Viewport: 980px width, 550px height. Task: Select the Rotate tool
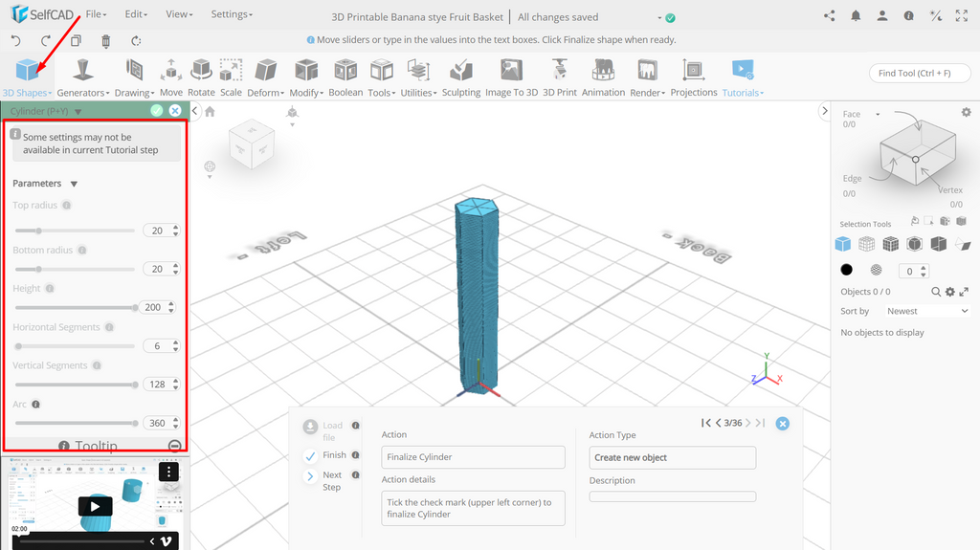tap(201, 77)
